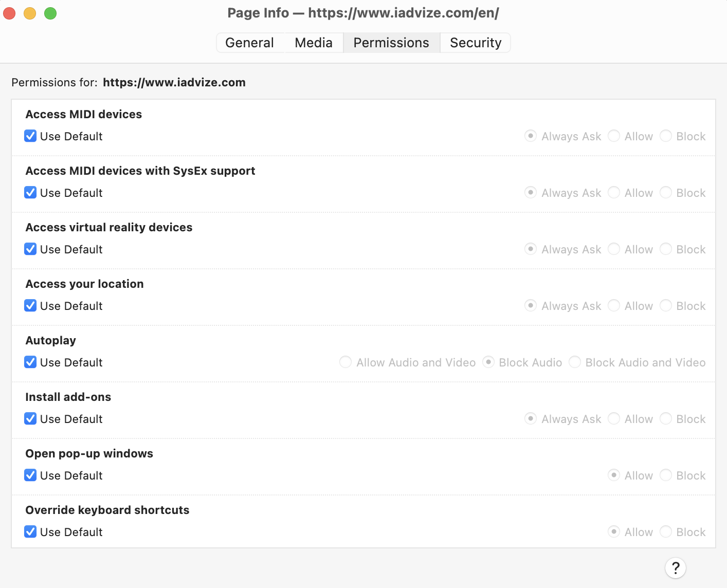Uncheck Use Default for Install add-ons
This screenshot has height=588, width=727.
30,418
